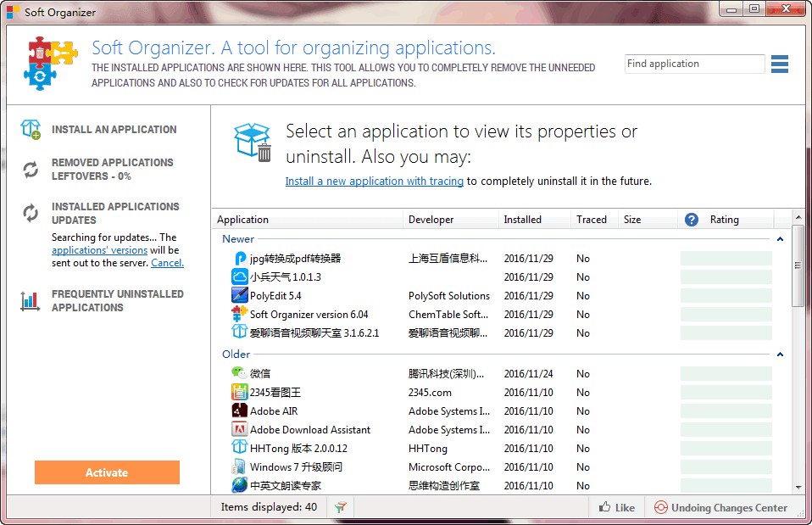
Task: Click the vertical scrollbar thumb
Action: coord(798,265)
